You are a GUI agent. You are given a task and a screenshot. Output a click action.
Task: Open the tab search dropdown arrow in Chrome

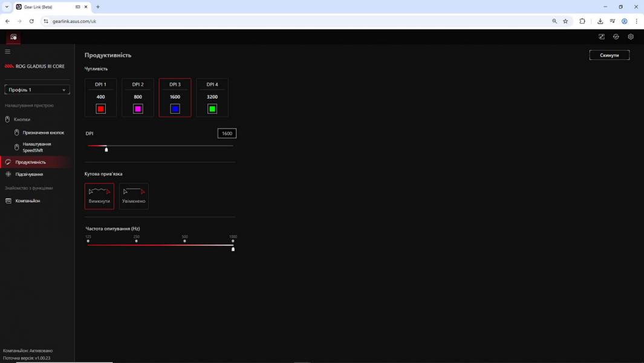pyautogui.click(x=7, y=7)
